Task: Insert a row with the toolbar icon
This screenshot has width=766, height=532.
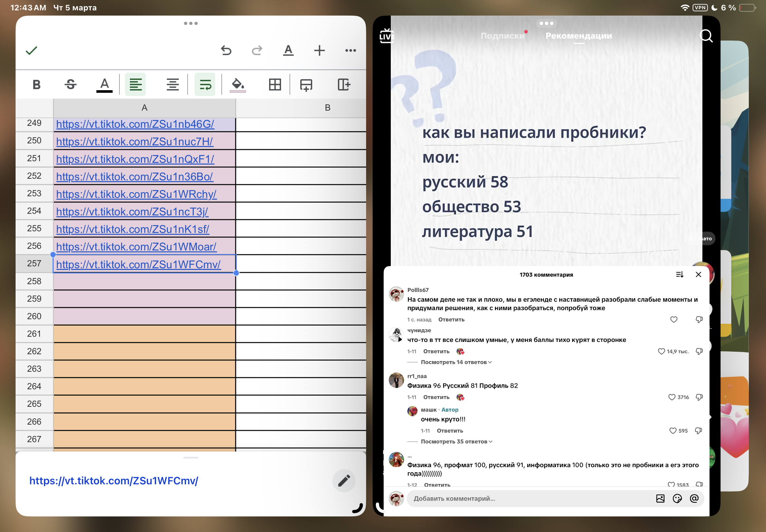Action: coord(306,85)
